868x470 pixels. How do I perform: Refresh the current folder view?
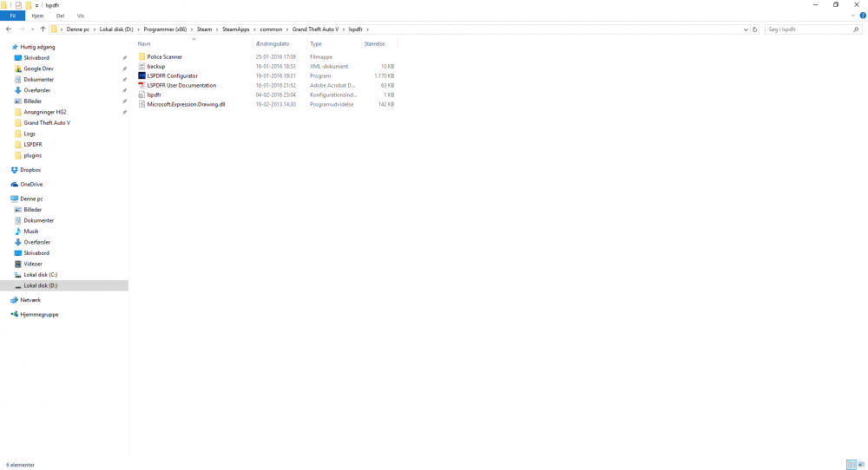[x=754, y=29]
